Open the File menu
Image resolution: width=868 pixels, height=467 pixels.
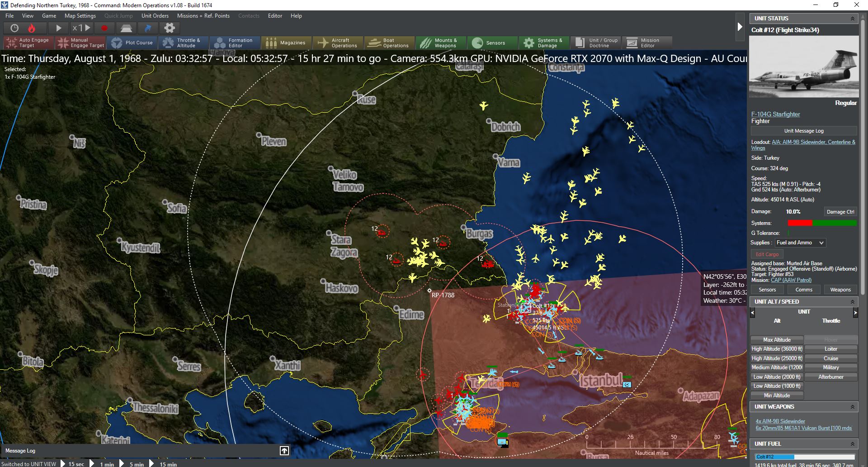[9, 16]
